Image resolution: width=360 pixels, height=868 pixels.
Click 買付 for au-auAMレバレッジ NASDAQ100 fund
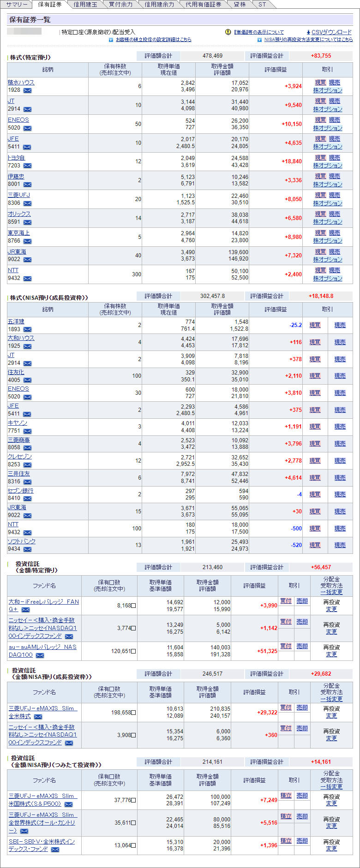(x=286, y=646)
